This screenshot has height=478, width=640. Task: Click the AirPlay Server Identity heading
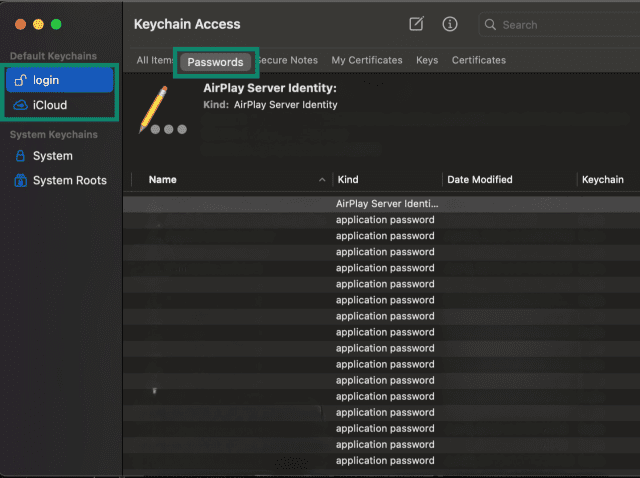tap(270, 88)
